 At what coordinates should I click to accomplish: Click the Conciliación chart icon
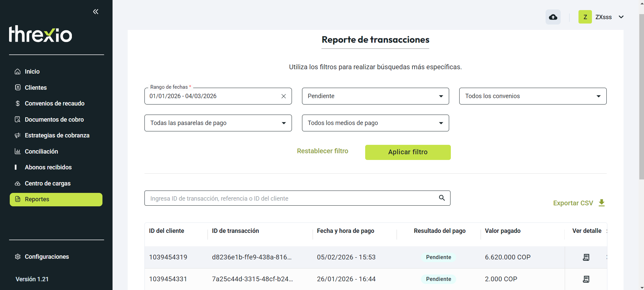pos(17,151)
